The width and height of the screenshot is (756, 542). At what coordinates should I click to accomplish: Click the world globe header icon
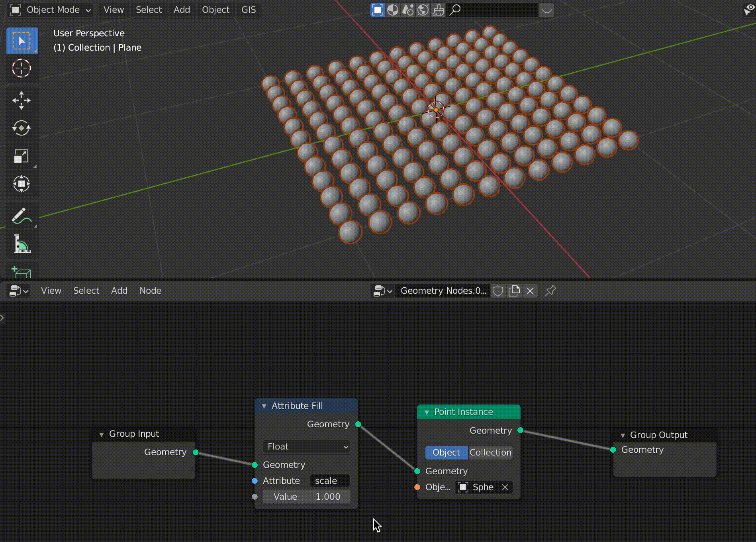[x=423, y=10]
